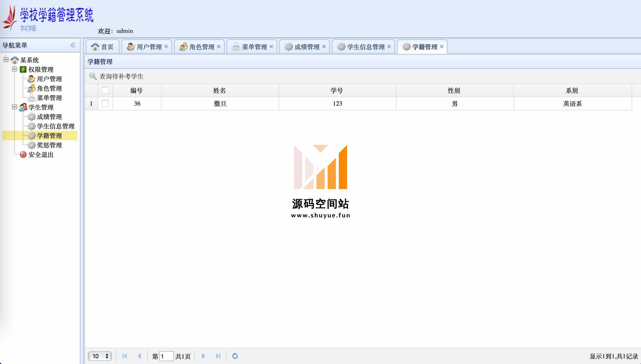Open 奖惩管理 in the navigation tree
The height and width of the screenshot is (364, 641).
pos(49,145)
